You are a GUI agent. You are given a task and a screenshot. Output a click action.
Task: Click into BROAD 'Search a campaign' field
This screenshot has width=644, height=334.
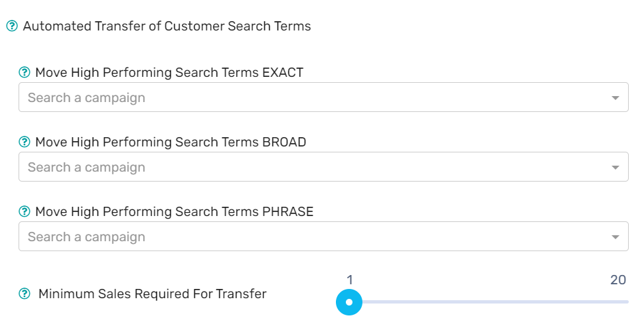(323, 167)
